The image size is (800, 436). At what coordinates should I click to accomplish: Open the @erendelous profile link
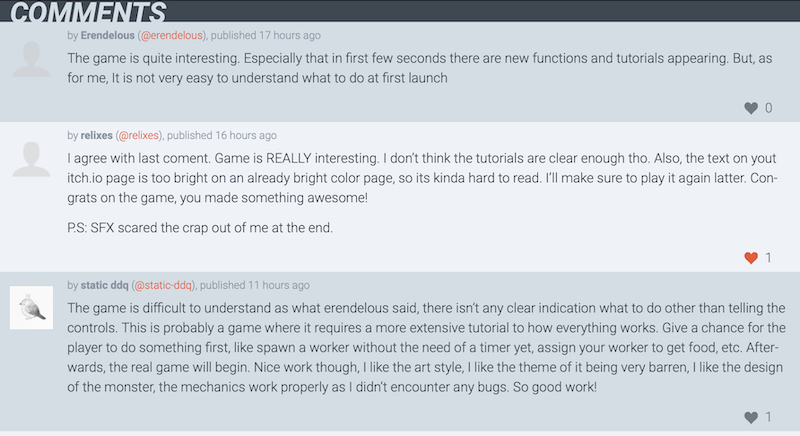click(171, 35)
